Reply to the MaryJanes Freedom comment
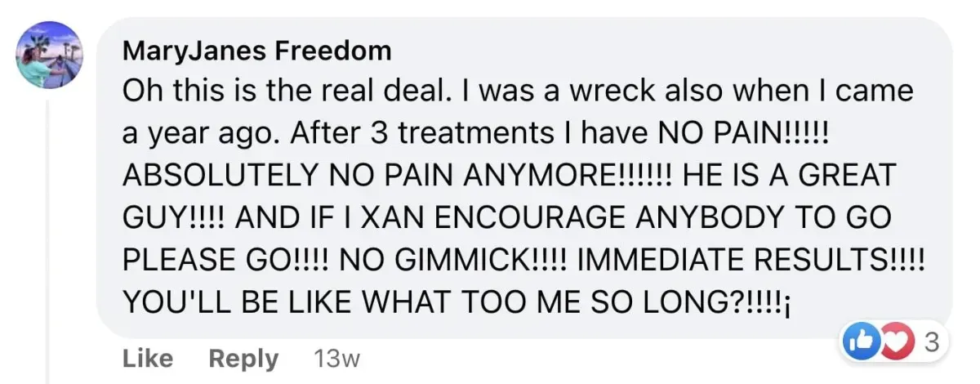The height and width of the screenshot is (384, 980). click(243, 359)
